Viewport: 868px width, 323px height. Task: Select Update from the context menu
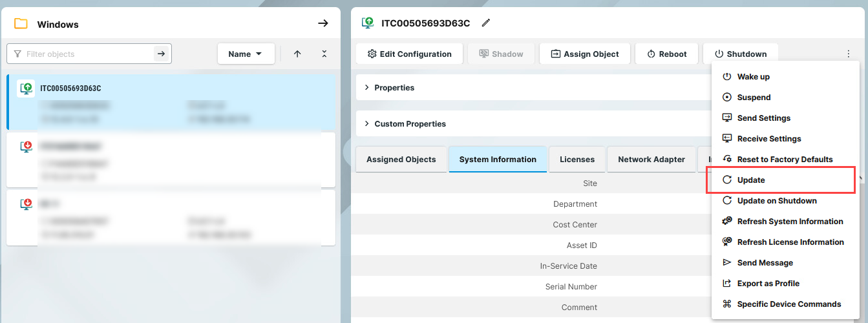coord(751,180)
